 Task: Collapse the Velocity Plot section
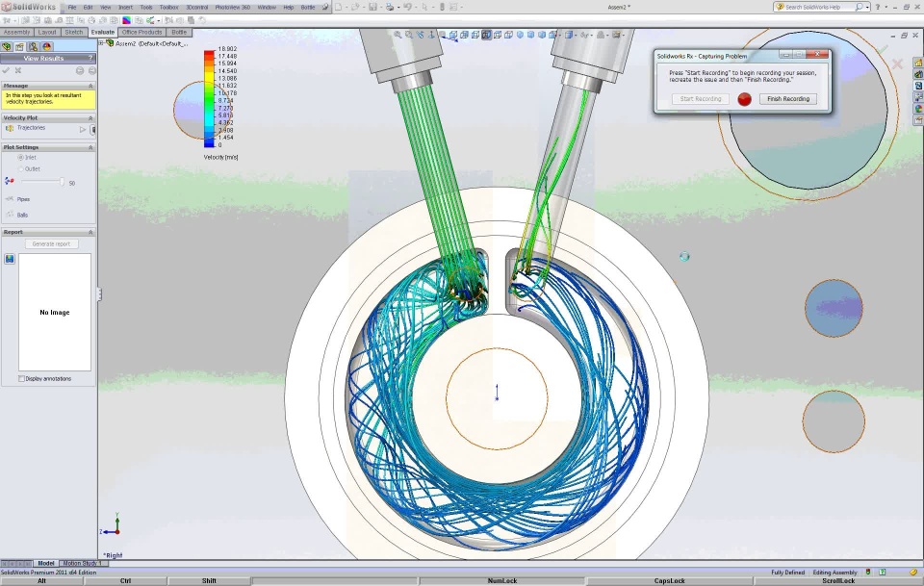(x=90, y=117)
